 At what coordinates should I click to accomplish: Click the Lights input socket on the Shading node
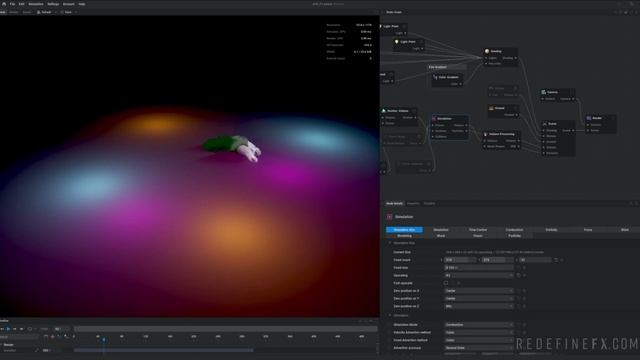486,58
